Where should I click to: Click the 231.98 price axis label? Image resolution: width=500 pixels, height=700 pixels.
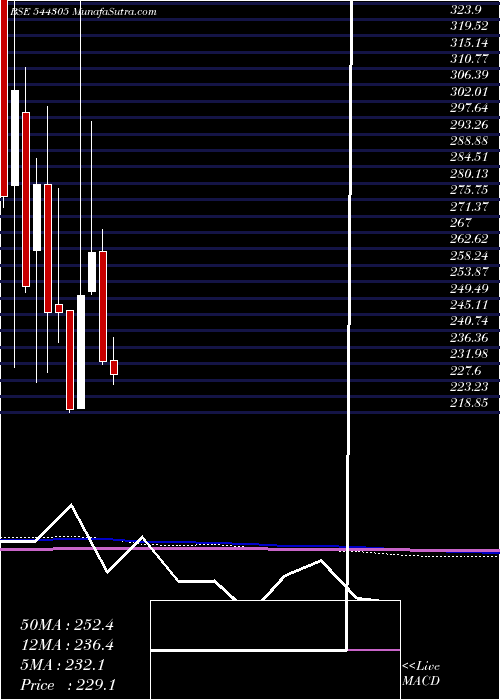click(469, 354)
